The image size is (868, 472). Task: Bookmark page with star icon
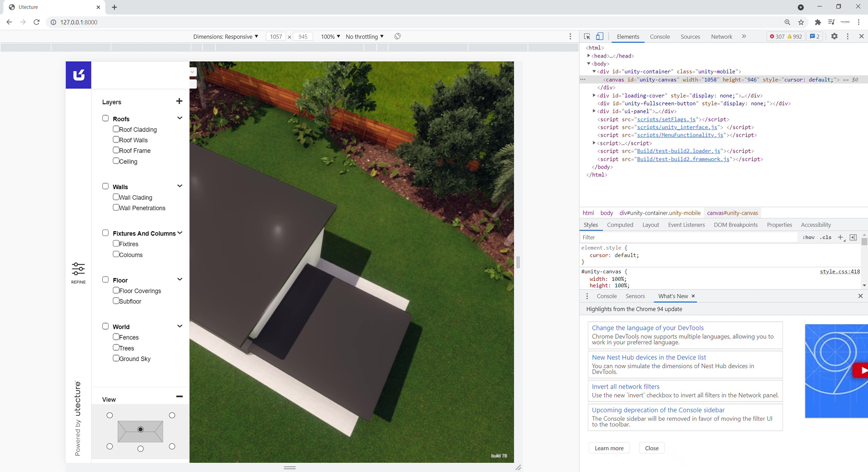tap(801, 22)
